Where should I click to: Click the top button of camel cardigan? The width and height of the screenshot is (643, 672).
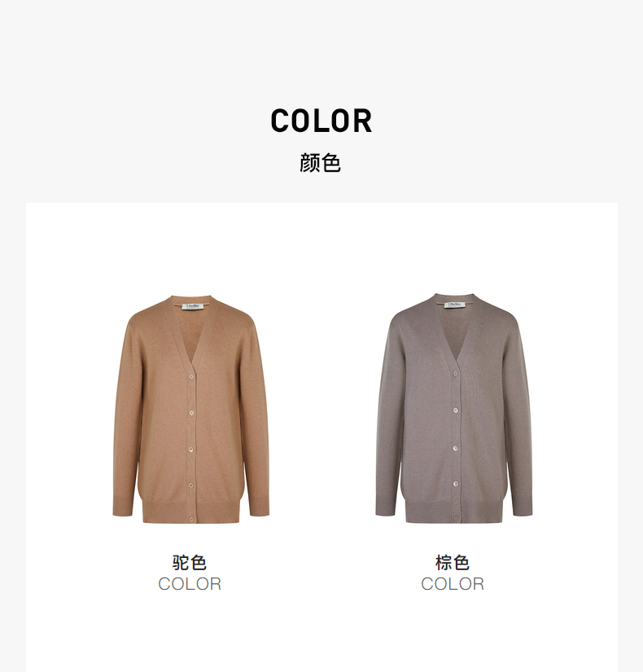point(191,376)
